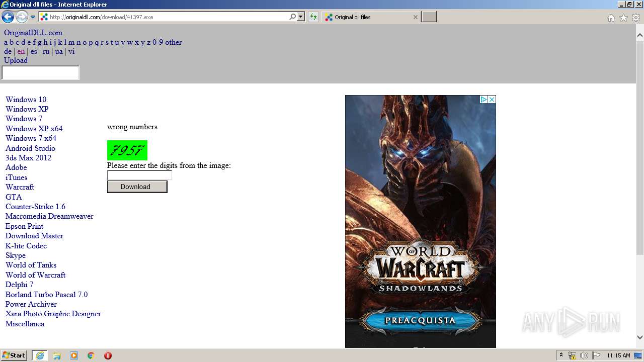Screen dimensions: 644x362
Task: Open Favorites star icon
Action: [623, 18]
